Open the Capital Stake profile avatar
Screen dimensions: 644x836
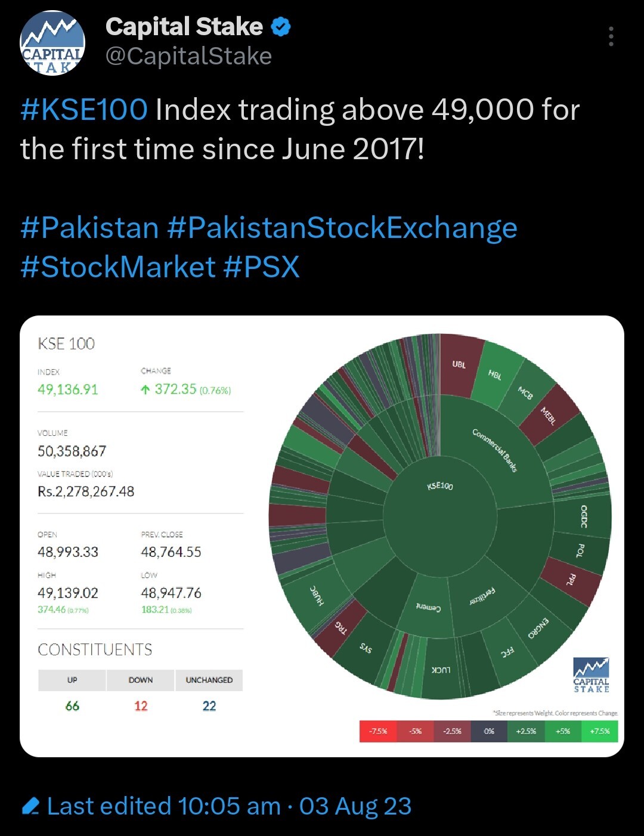tap(52, 43)
